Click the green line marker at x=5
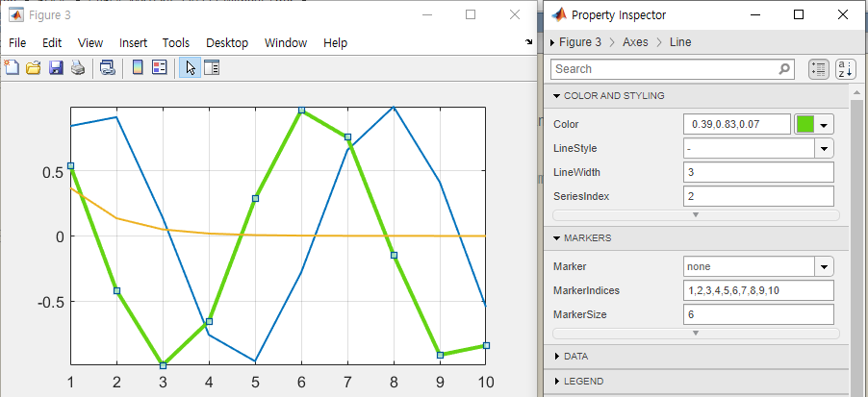The height and width of the screenshot is (397, 868). click(255, 198)
